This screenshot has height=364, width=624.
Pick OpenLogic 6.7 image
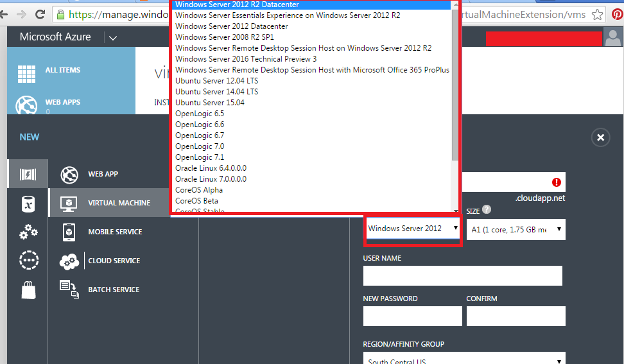313,135
